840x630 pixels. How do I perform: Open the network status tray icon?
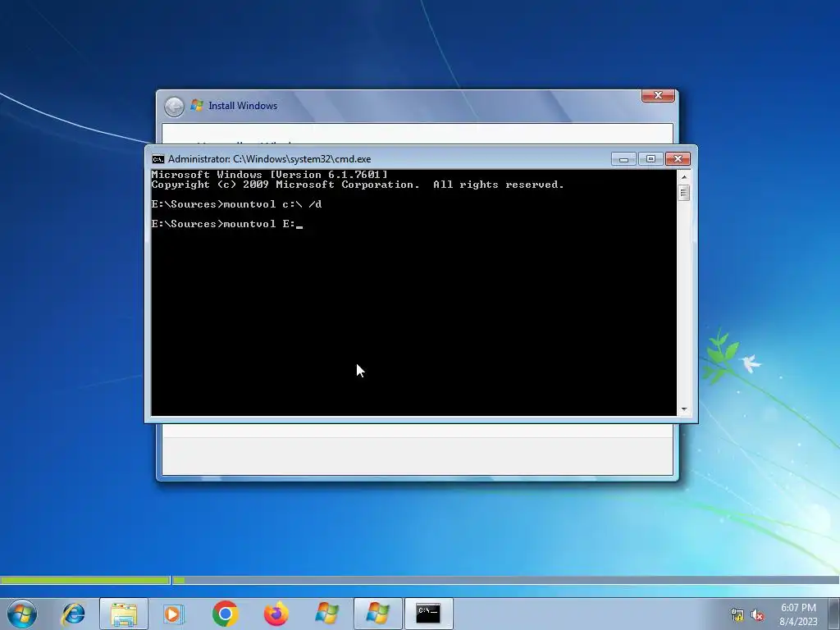737,614
